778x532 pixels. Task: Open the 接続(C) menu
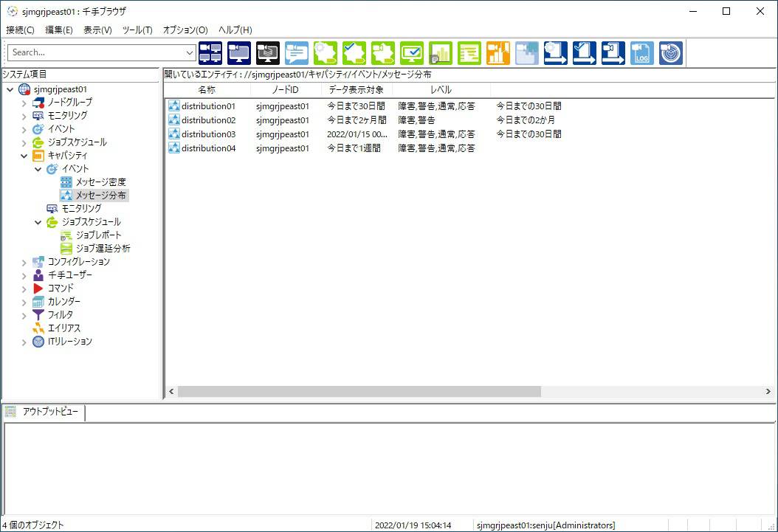21,30
